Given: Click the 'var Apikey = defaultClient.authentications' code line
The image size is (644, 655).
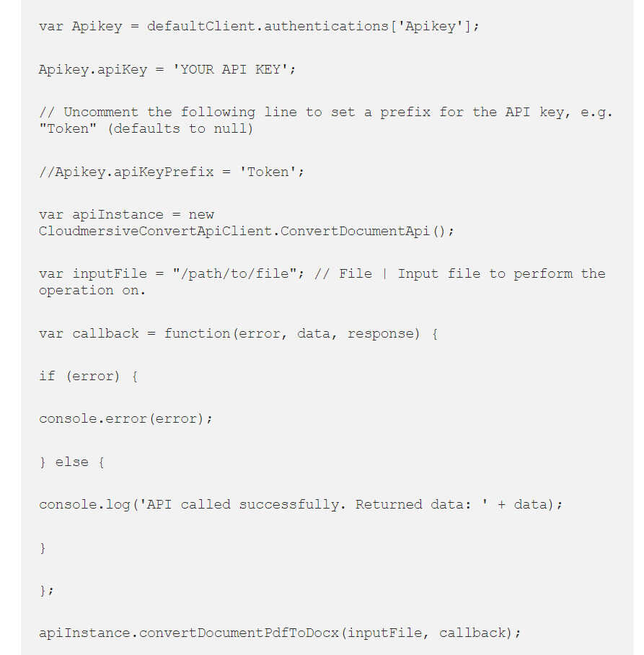Looking at the screenshot, I should click(259, 27).
